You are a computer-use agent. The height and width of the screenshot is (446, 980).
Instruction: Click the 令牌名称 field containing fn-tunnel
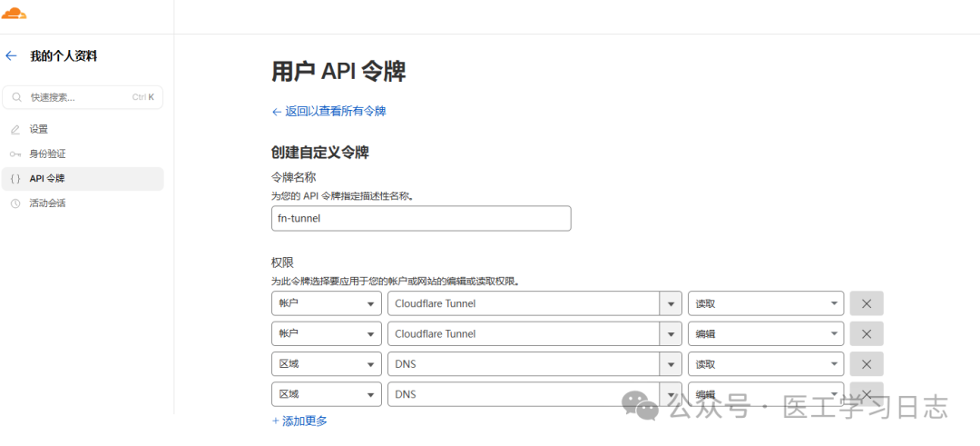coord(421,219)
